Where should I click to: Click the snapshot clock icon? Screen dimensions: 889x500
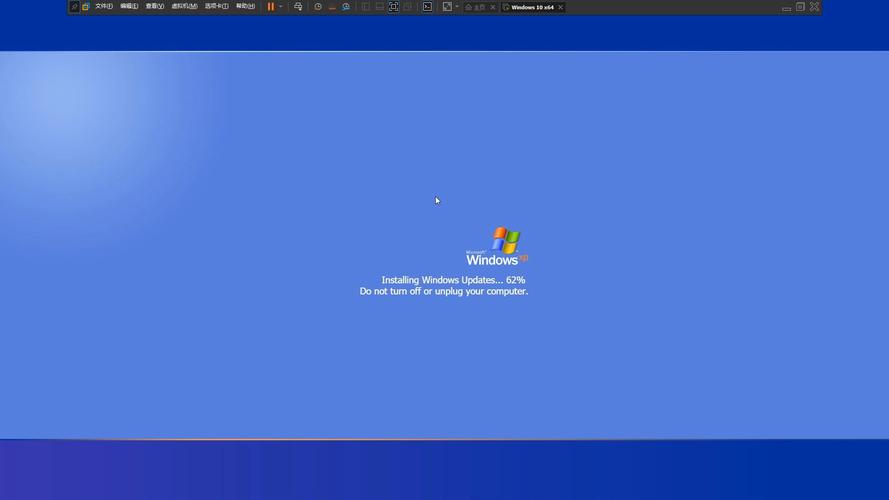pos(318,7)
